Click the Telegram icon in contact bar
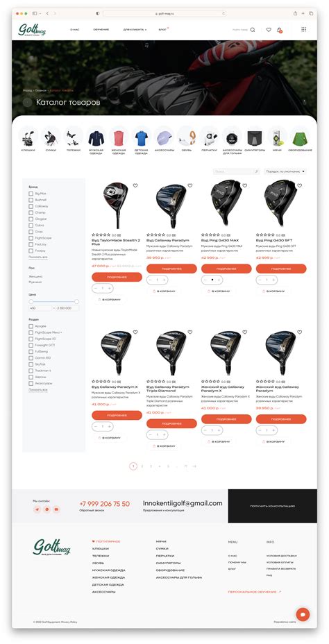This screenshot has width=329, height=644. (37, 509)
